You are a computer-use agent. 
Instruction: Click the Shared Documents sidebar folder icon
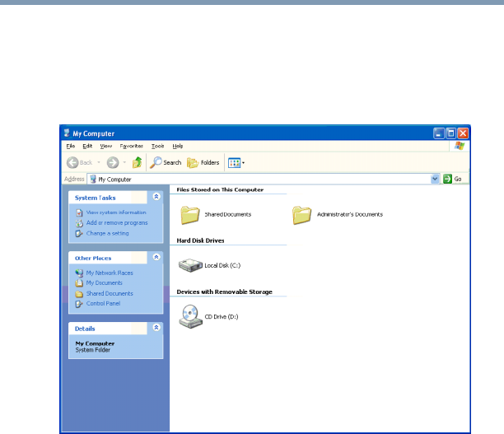click(79, 294)
